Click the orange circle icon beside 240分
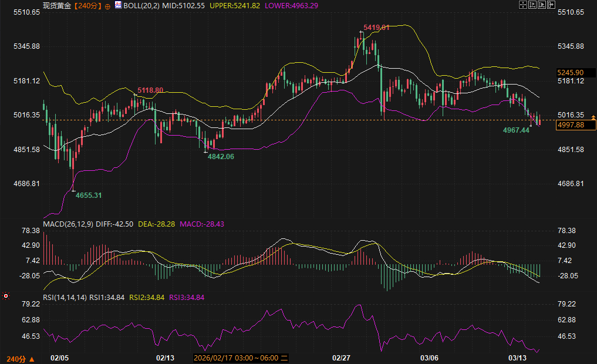Image resolution: width=597 pixels, height=364 pixels. (107, 5)
